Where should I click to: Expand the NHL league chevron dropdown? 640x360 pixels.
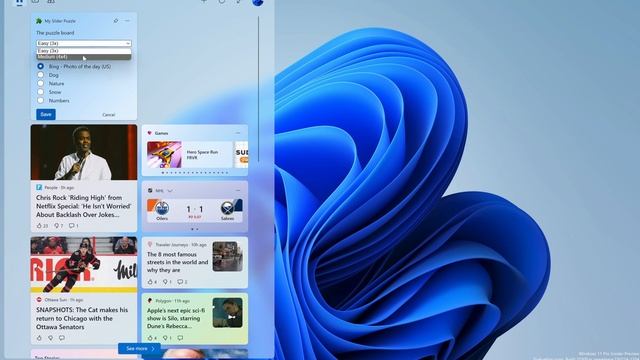tap(170, 191)
